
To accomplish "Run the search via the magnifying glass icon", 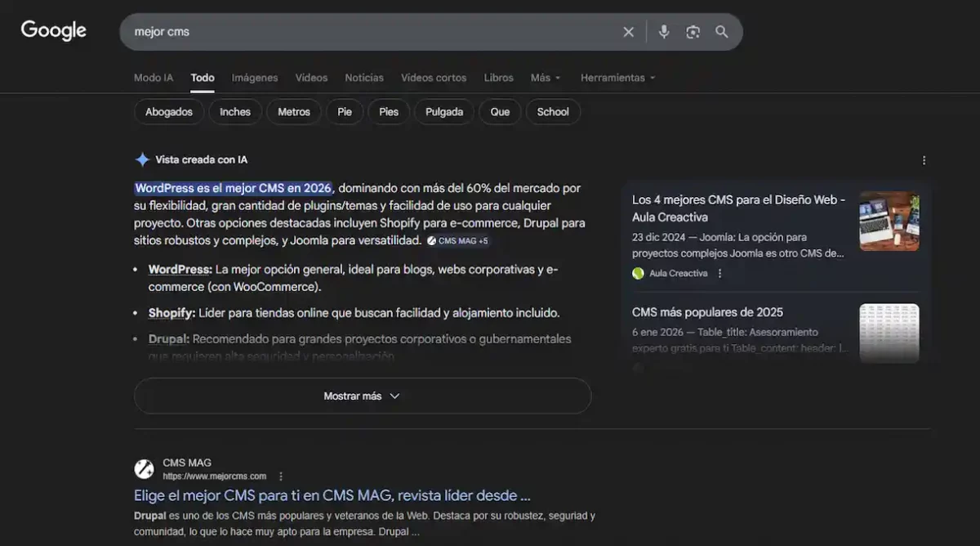I will tap(722, 31).
